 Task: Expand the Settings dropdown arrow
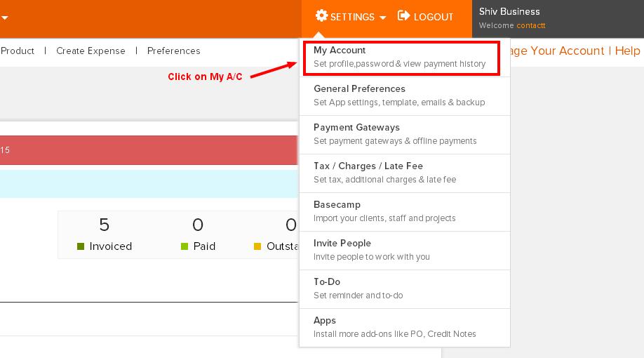(383, 18)
